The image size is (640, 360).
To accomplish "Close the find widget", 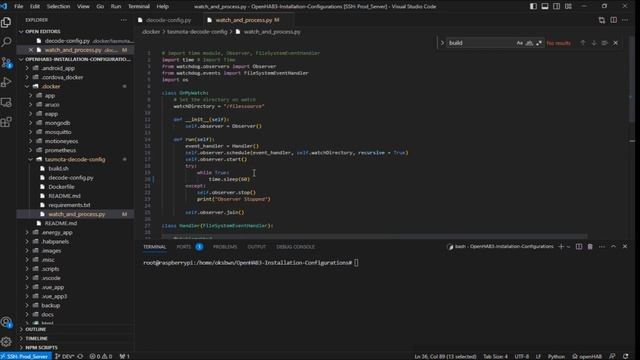I will pyautogui.click(x=616, y=43).
